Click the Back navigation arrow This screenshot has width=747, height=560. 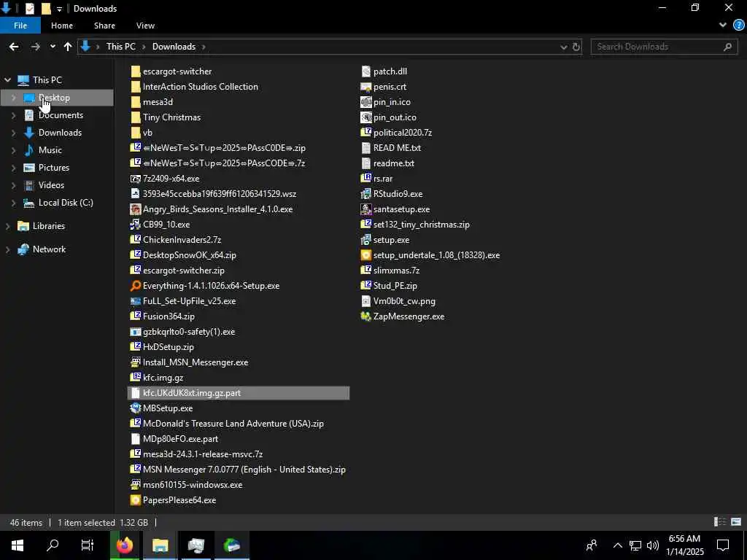(14, 47)
